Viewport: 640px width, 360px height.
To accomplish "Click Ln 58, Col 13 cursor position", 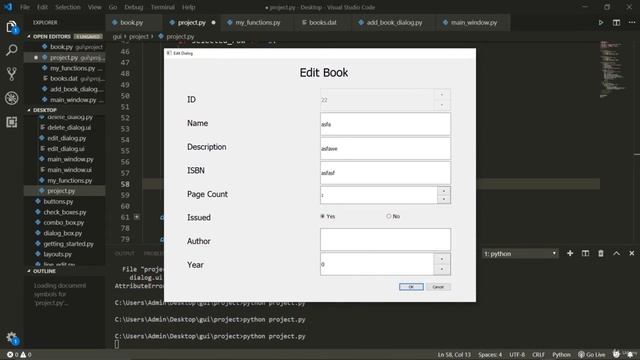I will point(454,355).
